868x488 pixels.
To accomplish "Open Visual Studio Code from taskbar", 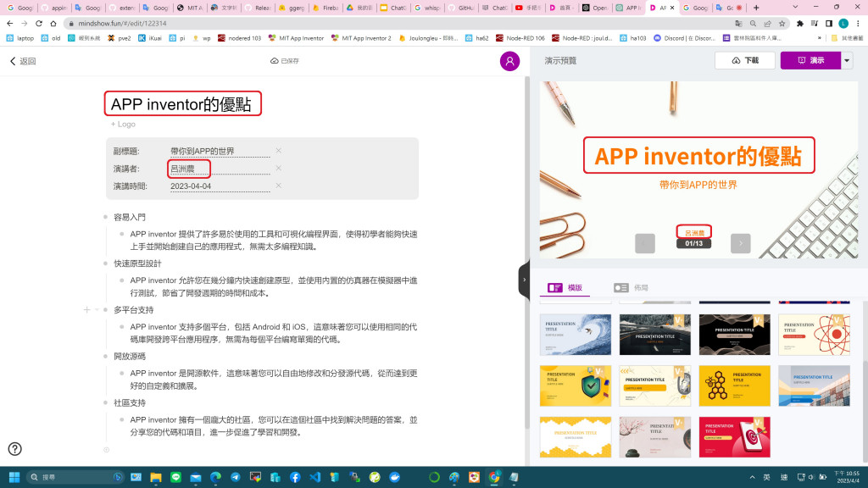I will coord(315,477).
